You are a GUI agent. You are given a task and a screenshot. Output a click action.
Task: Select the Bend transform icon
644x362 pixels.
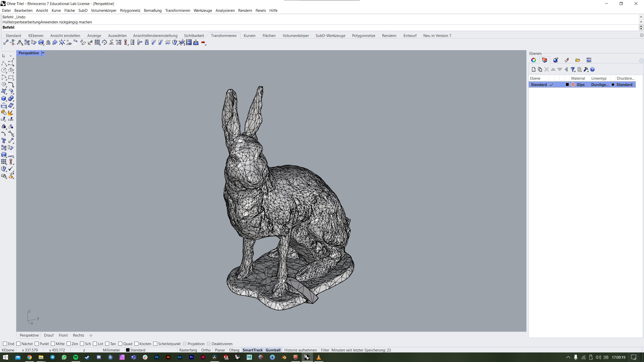click(x=140, y=42)
